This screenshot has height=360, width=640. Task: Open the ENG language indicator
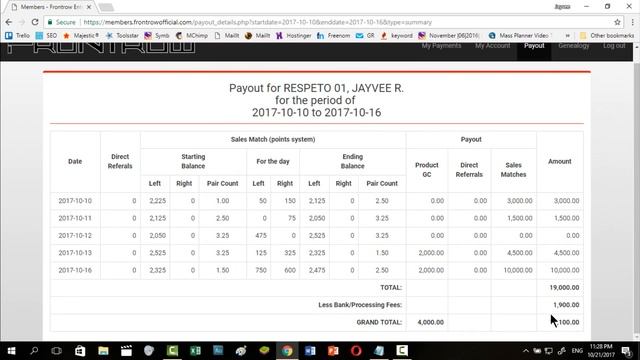click(x=577, y=351)
